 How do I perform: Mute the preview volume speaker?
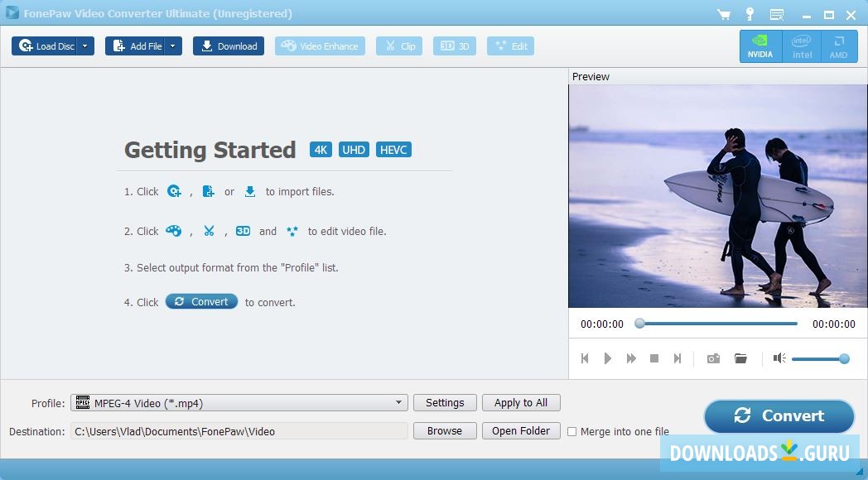[x=779, y=358]
